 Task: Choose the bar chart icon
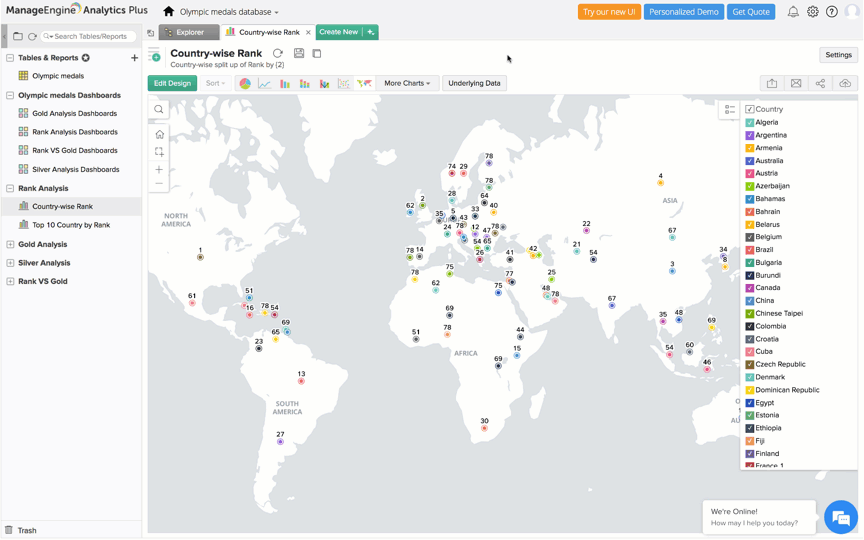(285, 83)
